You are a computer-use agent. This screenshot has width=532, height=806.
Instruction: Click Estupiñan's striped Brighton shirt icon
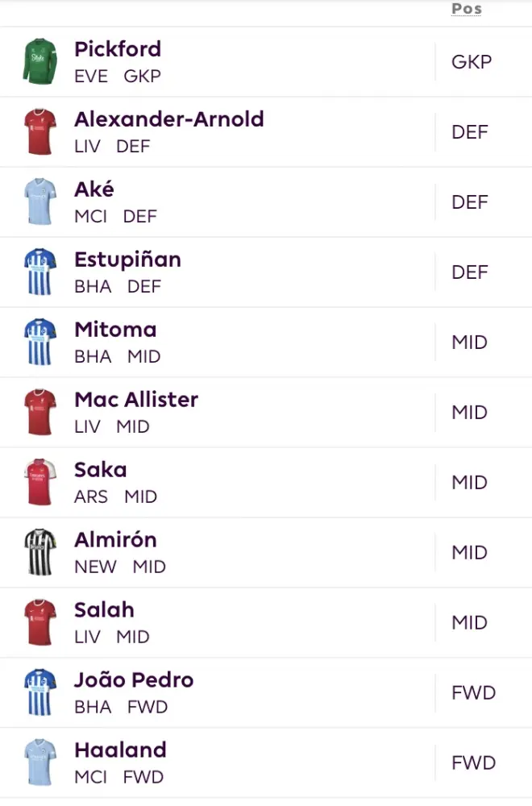coord(39,272)
